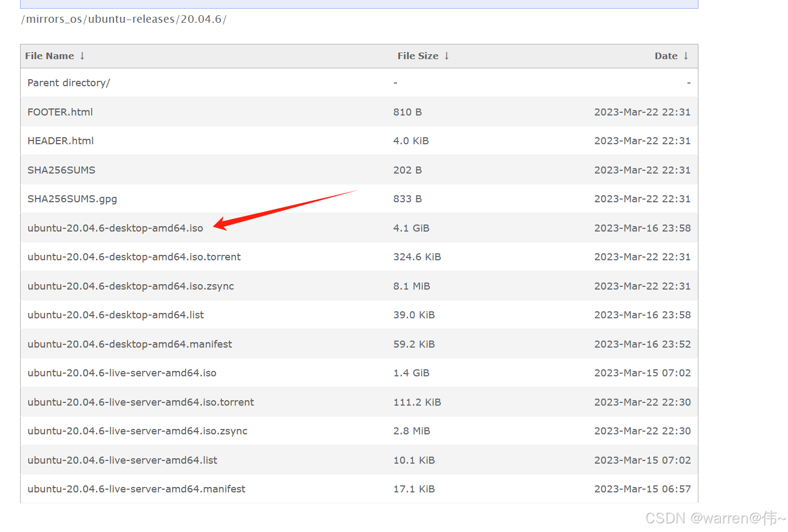Download ubuntu-20.04.6-desktop-amd64.iso.zsync
This screenshot has width=788, height=532.
[131, 286]
